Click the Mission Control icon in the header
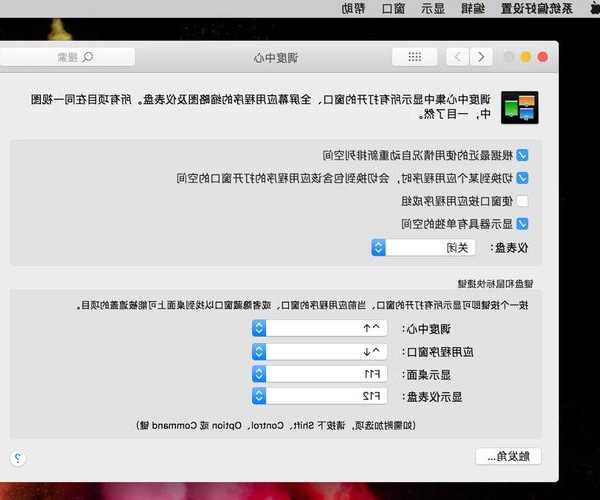Image resolution: width=600 pixels, height=500 pixels. tap(519, 107)
